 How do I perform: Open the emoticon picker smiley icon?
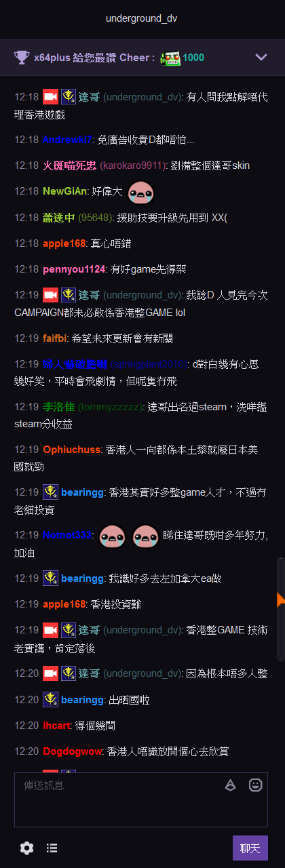pyautogui.click(x=256, y=785)
